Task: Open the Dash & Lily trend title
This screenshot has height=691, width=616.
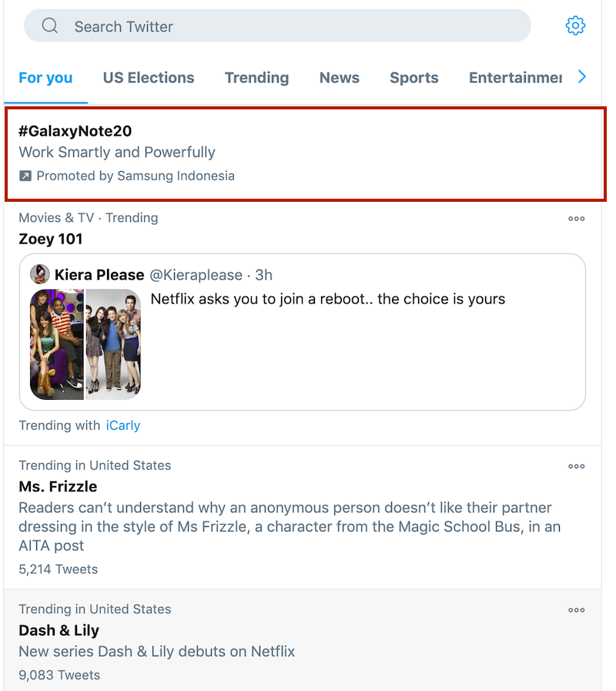Action: click(x=59, y=630)
